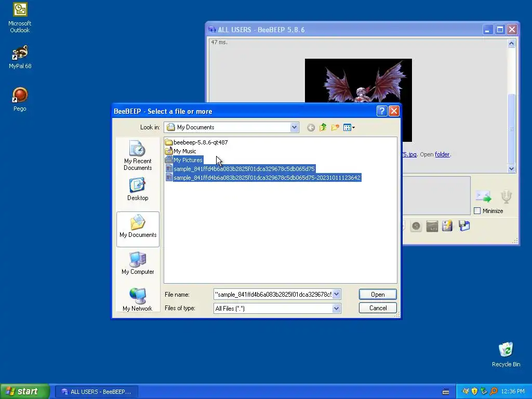Screen dimensions: 532x399
Task: Click inside the File name text field
Action: pyautogui.click(x=273, y=294)
